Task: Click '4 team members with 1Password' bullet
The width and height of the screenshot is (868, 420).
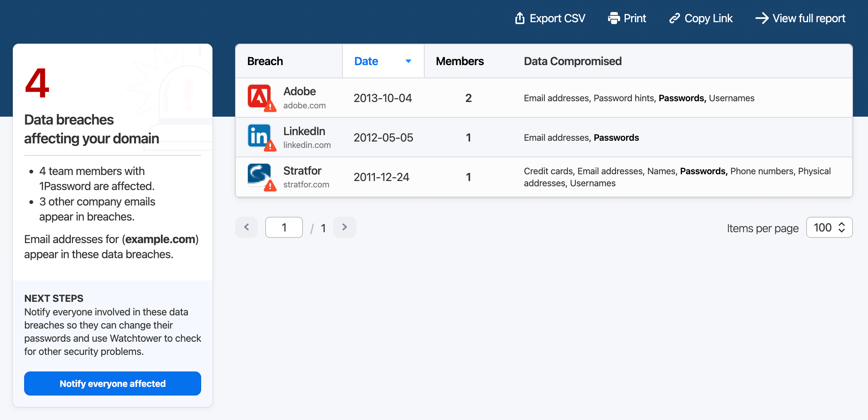Action: tap(97, 178)
